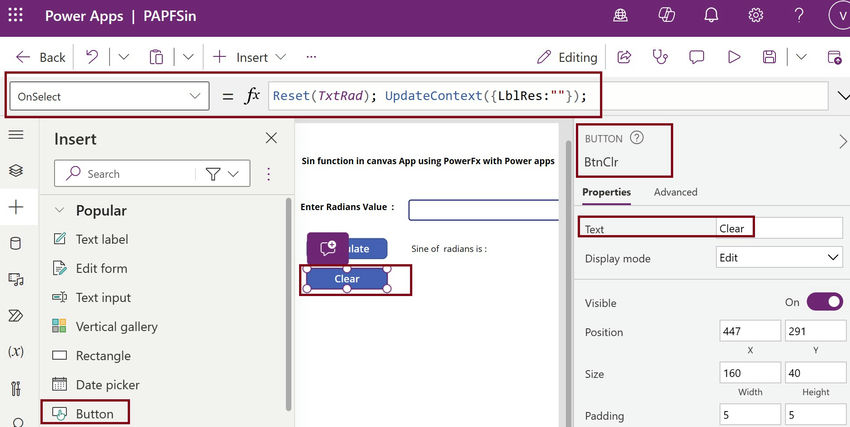The height and width of the screenshot is (427, 850).
Task: Click the Share icon
Action: (624, 56)
